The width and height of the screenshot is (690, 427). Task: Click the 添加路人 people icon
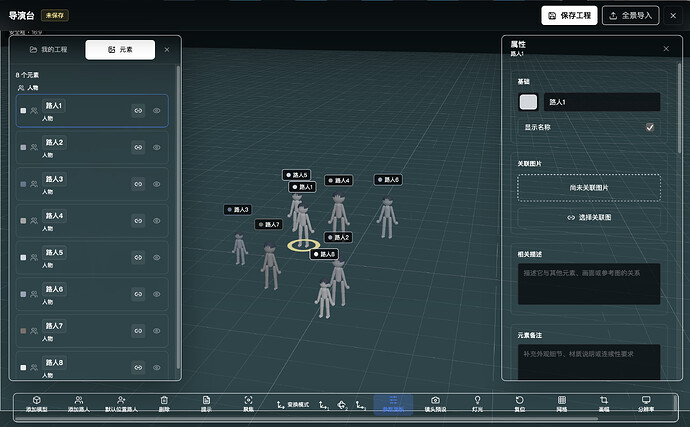point(79,400)
